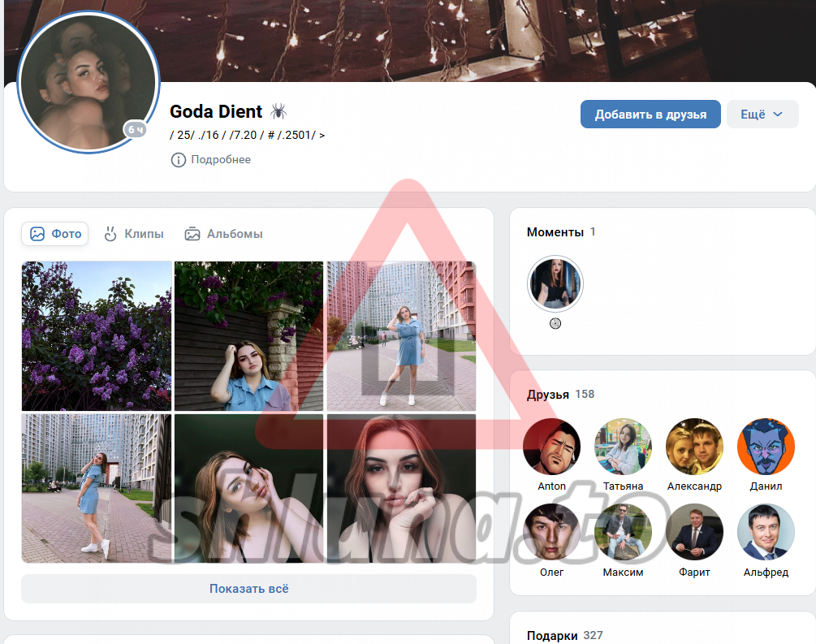816x644 pixels.
Task: Select the Фото tab
Action: click(x=55, y=234)
